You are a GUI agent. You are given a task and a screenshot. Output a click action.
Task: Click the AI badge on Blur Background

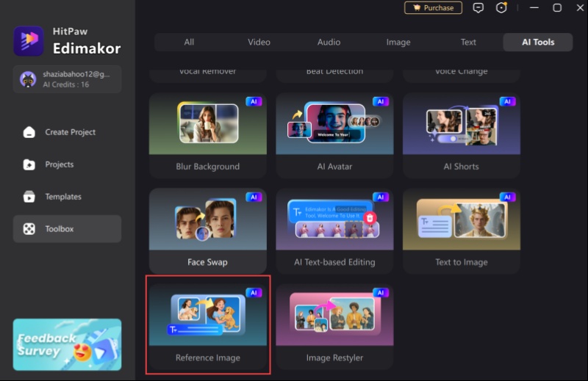(x=254, y=101)
